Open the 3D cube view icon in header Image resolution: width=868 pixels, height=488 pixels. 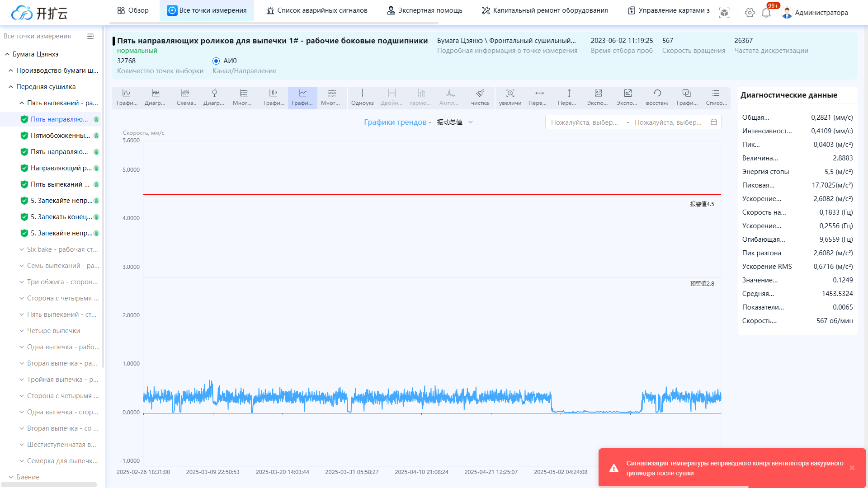coord(724,13)
